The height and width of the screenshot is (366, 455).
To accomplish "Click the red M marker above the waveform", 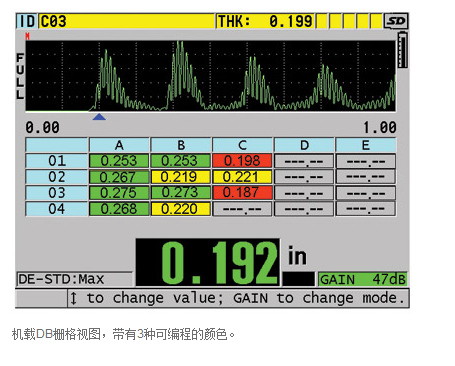I will pyautogui.click(x=27, y=36).
